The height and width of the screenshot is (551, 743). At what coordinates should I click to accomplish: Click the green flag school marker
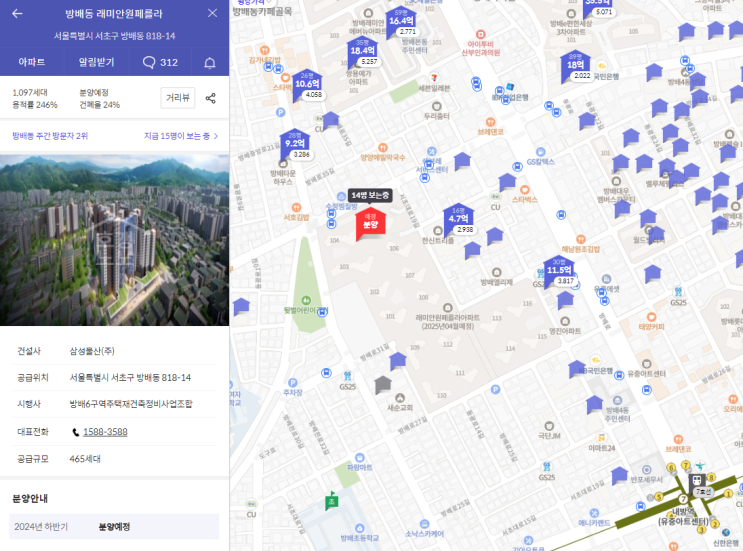pyautogui.click(x=332, y=500)
